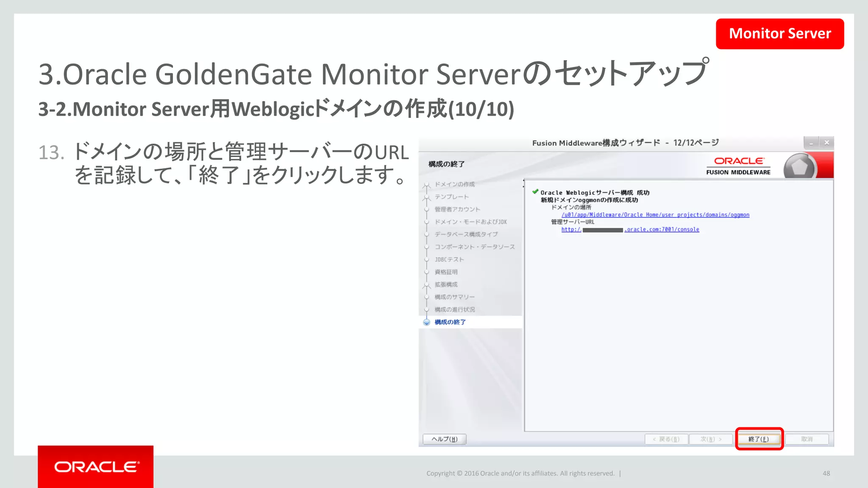Click the Oracle Weblogicサーバー構成 成功 text
The image size is (868, 488).
pyautogui.click(x=595, y=193)
